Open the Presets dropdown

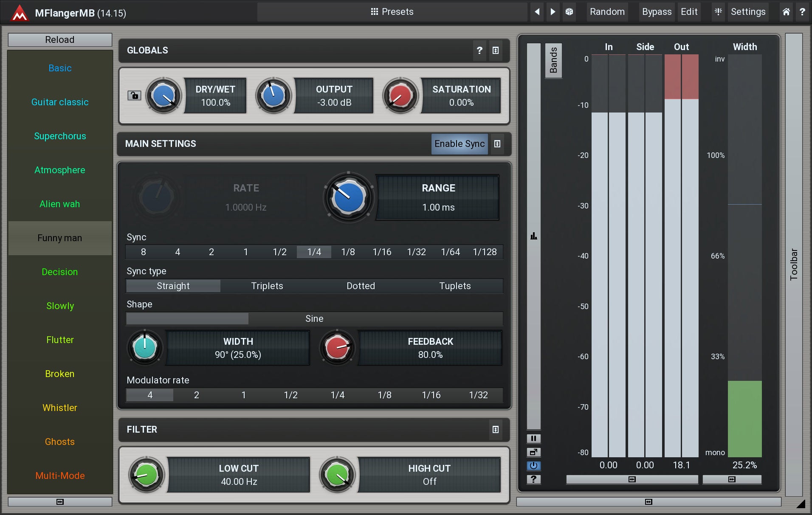tap(392, 12)
